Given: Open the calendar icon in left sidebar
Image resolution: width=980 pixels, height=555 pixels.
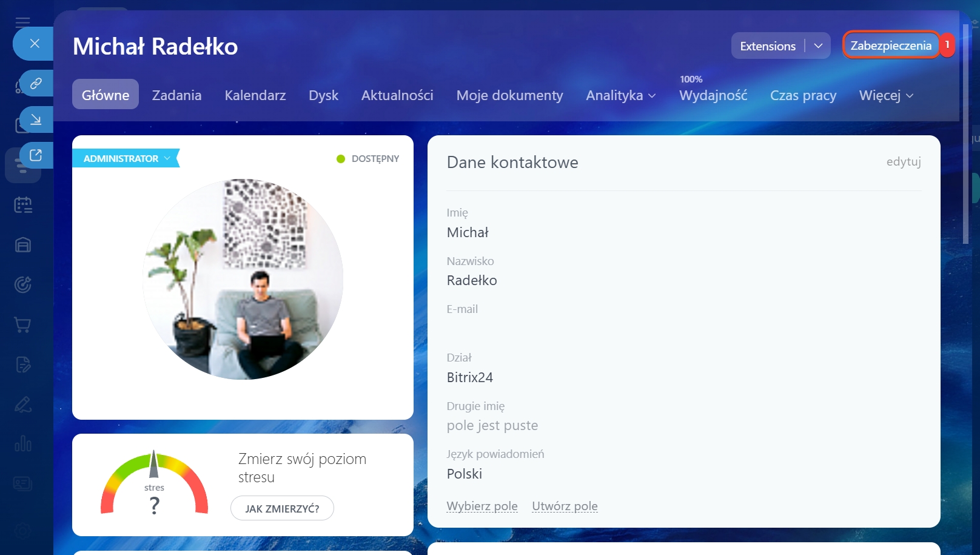Looking at the screenshot, I should coord(23,205).
